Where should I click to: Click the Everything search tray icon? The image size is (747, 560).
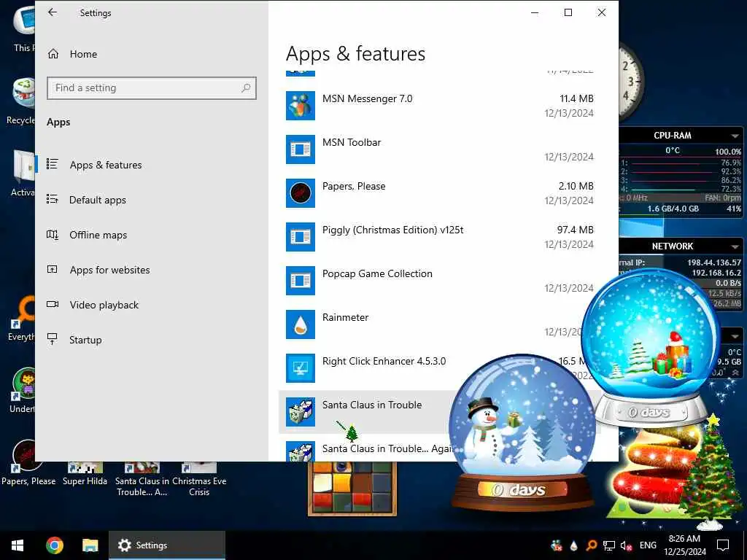[x=591, y=545]
